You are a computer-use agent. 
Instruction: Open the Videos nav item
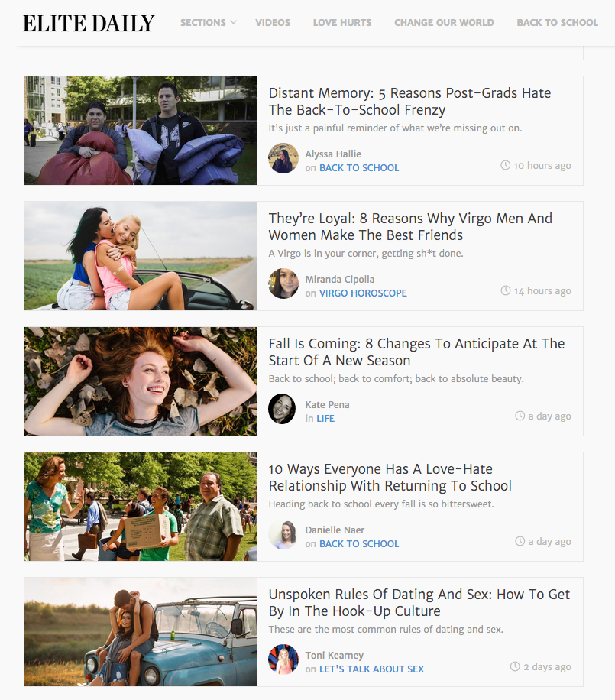[273, 23]
